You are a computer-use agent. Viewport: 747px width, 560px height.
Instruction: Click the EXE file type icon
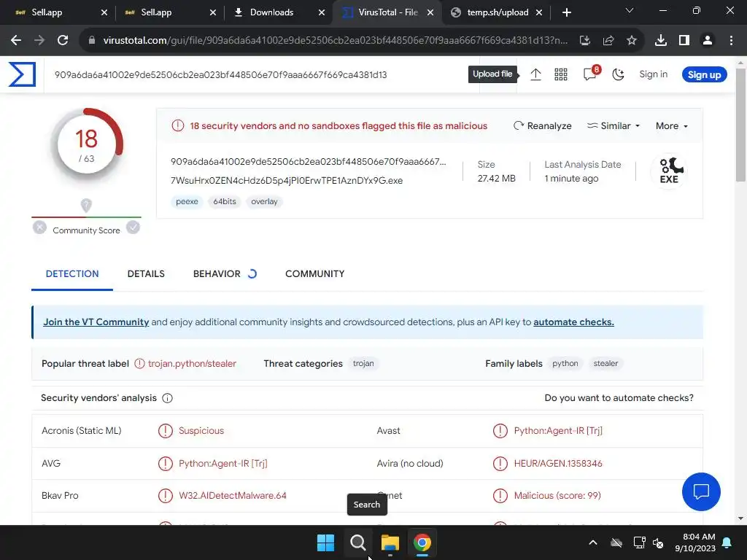(x=670, y=171)
